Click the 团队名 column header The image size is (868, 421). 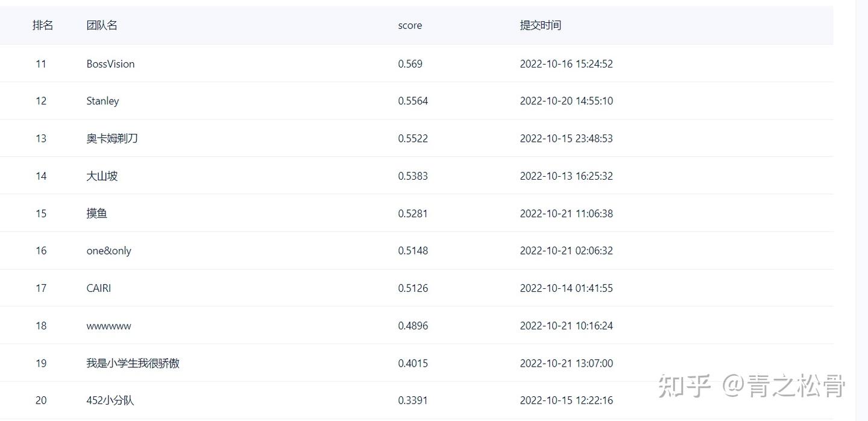point(102,25)
